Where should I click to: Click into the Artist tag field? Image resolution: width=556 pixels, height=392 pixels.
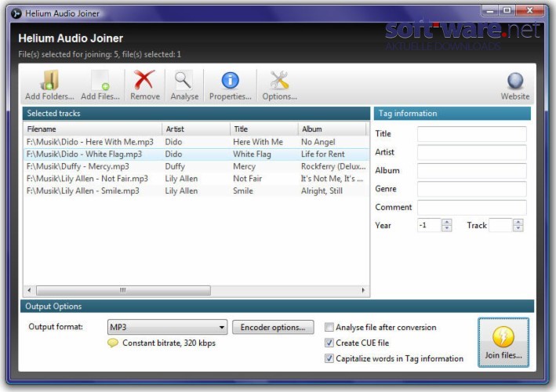tap(471, 152)
